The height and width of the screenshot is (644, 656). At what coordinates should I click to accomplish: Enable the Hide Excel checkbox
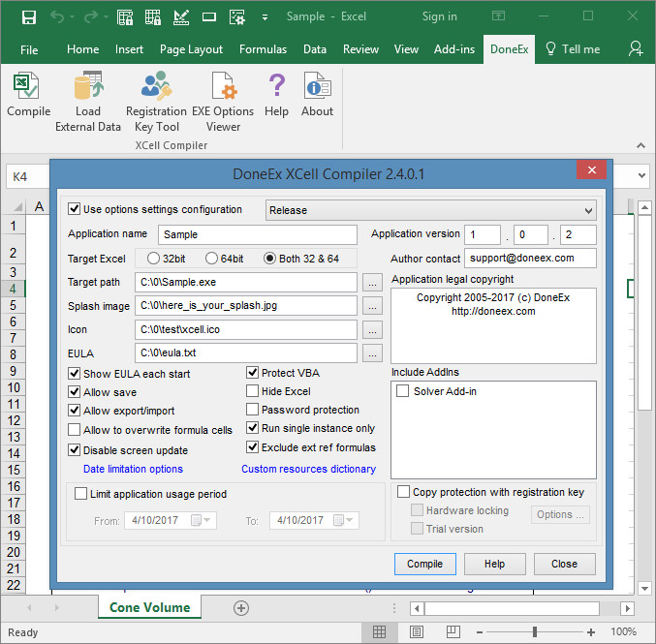(x=253, y=391)
